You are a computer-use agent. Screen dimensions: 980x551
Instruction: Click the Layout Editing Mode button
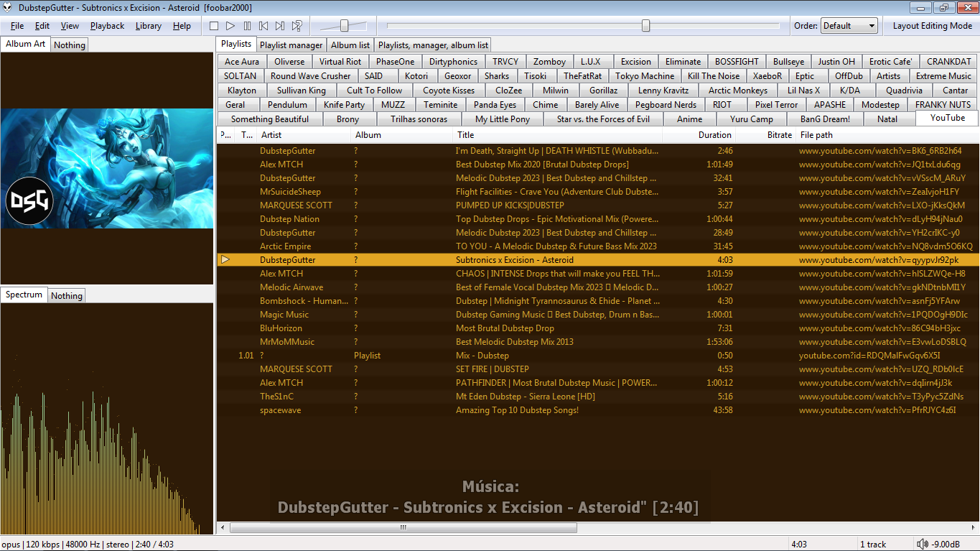click(x=932, y=26)
